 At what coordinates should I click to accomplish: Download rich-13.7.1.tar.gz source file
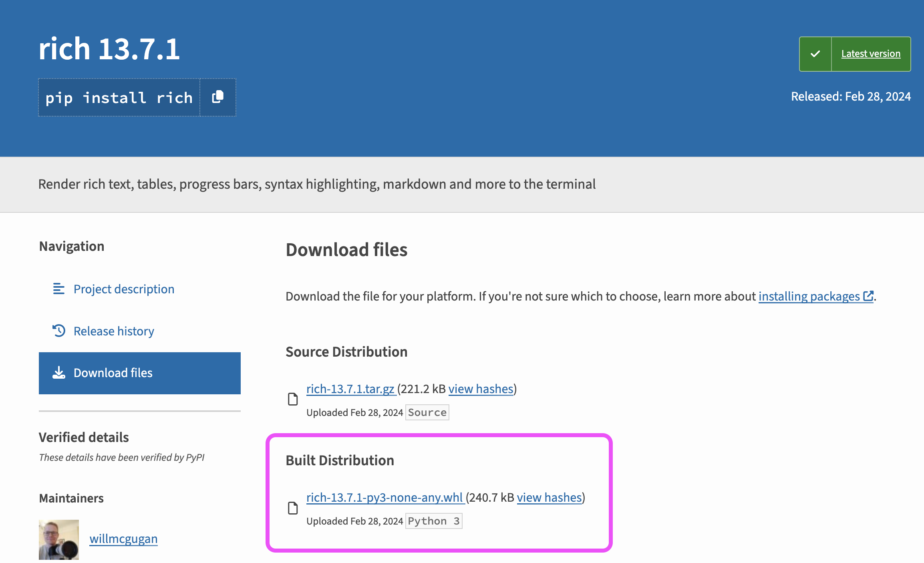[x=350, y=389]
